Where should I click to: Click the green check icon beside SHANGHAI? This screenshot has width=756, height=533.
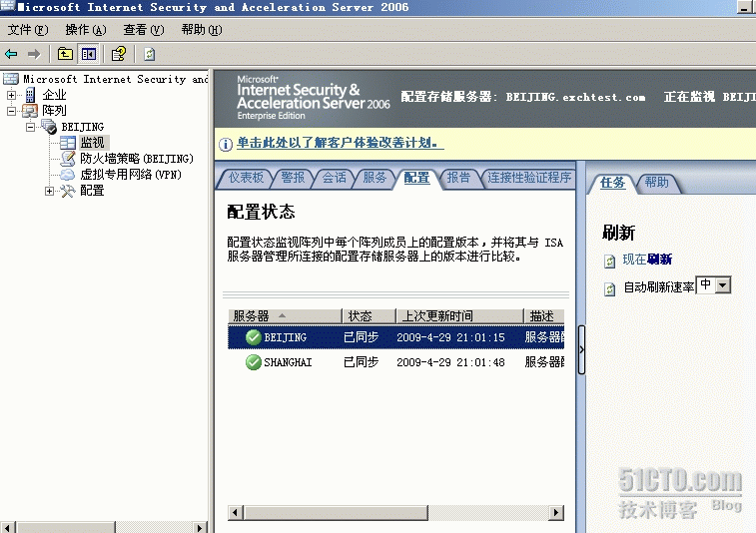pos(253,362)
